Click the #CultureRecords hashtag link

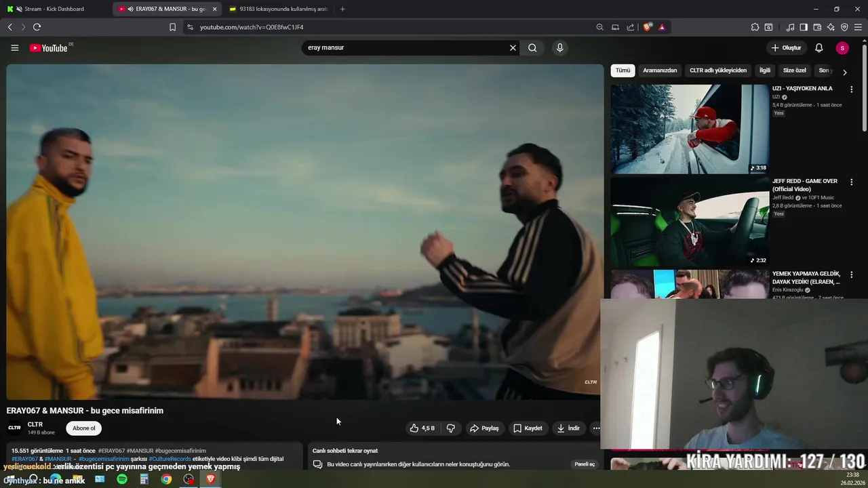[x=170, y=459]
